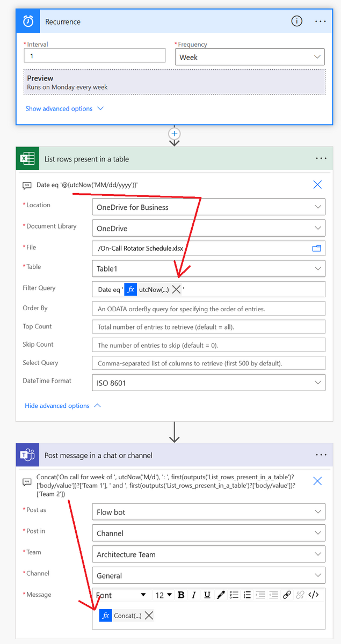Click the File path input field
Screen dimensions: 341x644
[x=208, y=248]
